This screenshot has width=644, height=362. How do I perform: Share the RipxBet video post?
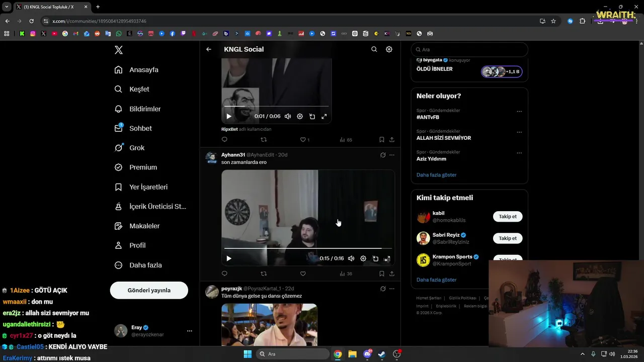pyautogui.click(x=392, y=139)
